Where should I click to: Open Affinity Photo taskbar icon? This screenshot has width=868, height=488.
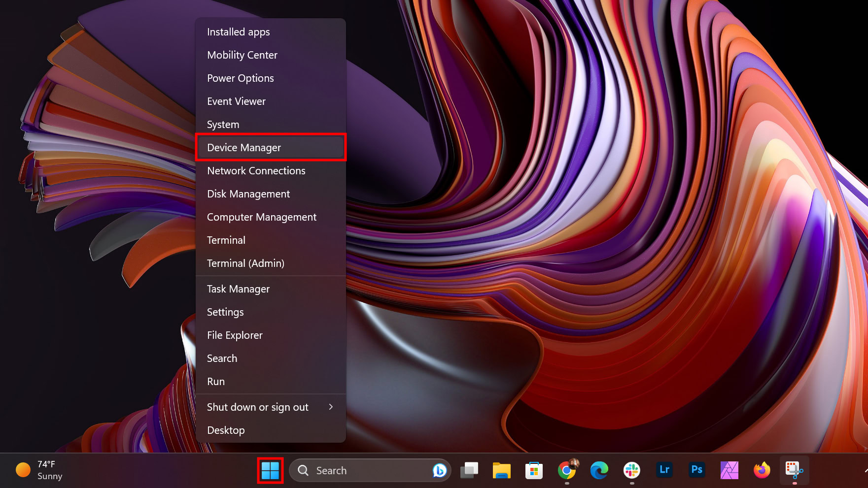point(729,471)
